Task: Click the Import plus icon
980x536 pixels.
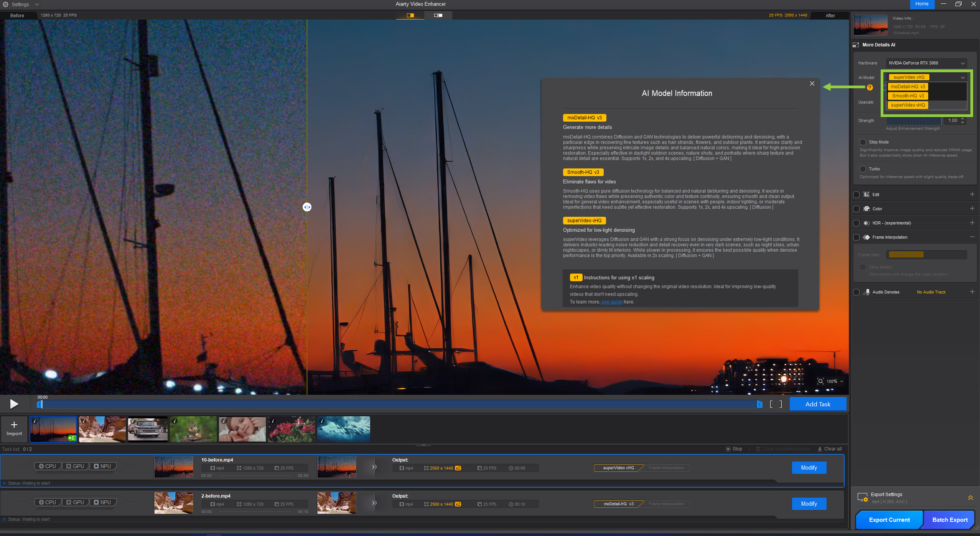Action: pos(14,425)
